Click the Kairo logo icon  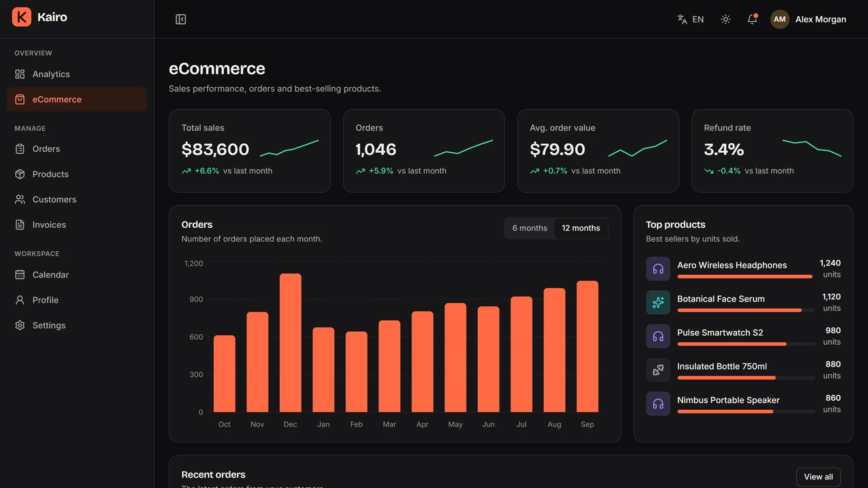pos(22,17)
